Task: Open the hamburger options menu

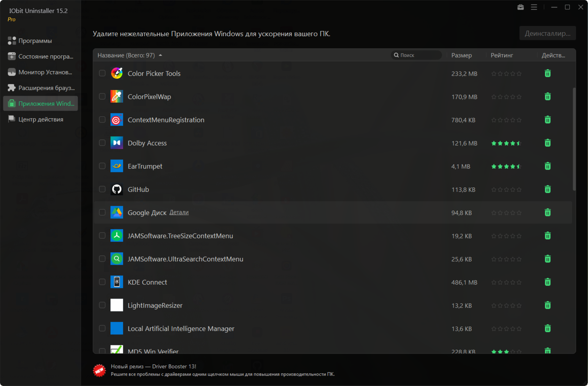Action: pyautogui.click(x=534, y=7)
